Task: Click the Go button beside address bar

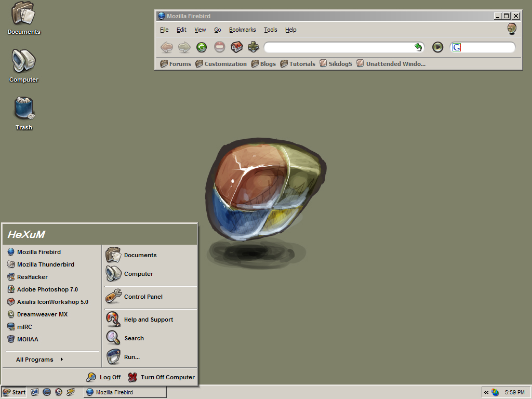Action: coord(437,47)
